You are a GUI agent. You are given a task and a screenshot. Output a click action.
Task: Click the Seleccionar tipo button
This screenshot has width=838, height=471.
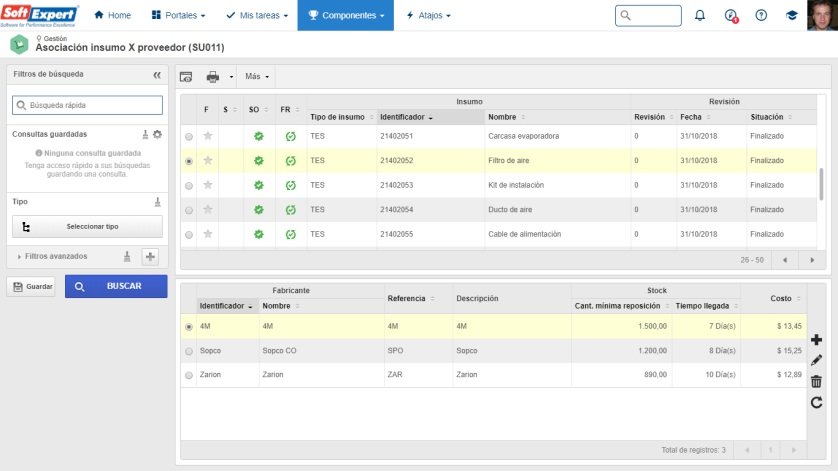[88, 227]
